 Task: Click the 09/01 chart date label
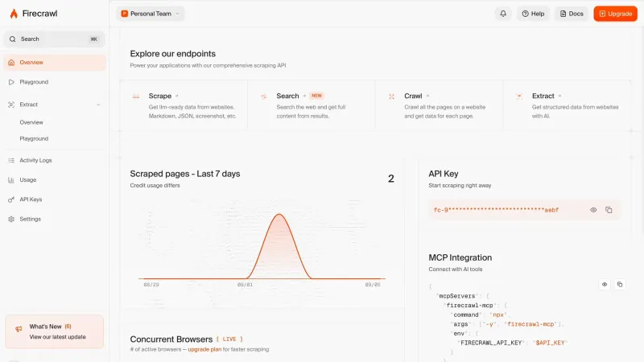[x=245, y=285]
